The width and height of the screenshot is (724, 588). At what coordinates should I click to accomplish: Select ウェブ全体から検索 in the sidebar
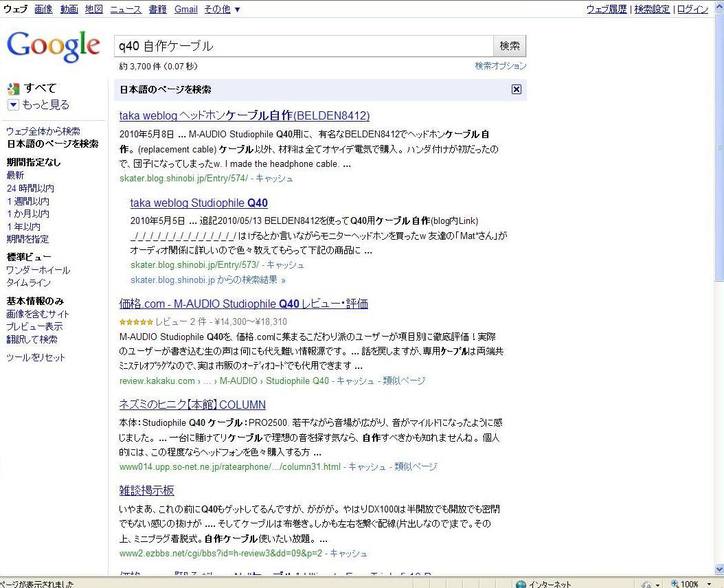(43, 131)
